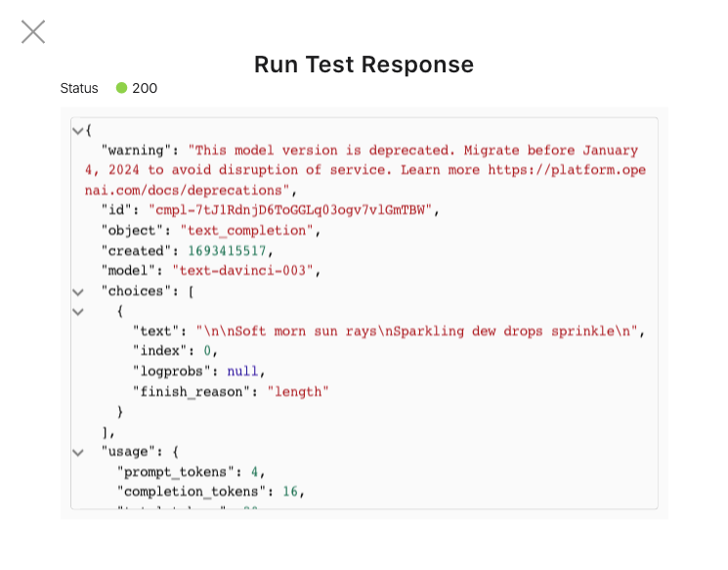Select the "prompt_tokens" key
This screenshot has width=728, height=570.
(176, 472)
